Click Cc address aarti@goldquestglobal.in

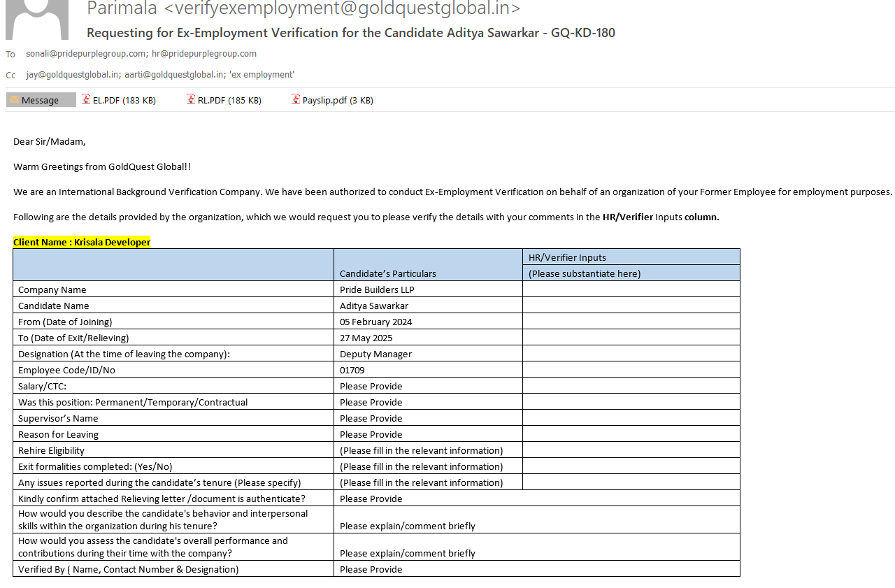click(174, 75)
